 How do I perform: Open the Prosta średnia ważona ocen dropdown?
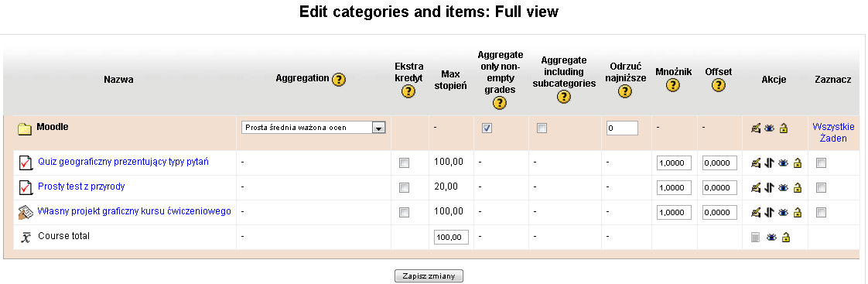click(313, 128)
